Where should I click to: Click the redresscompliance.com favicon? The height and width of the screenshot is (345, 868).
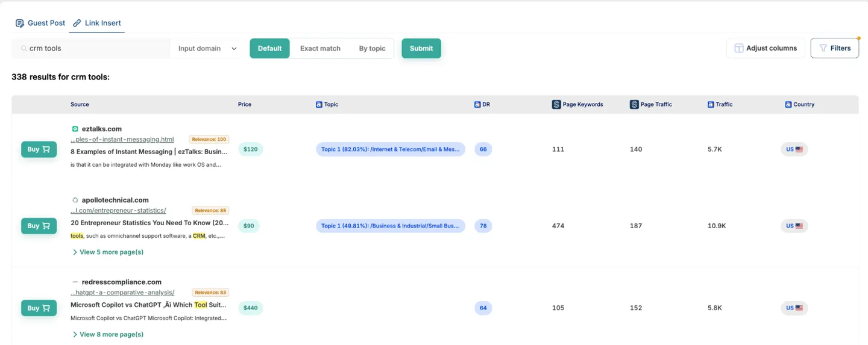(x=75, y=282)
